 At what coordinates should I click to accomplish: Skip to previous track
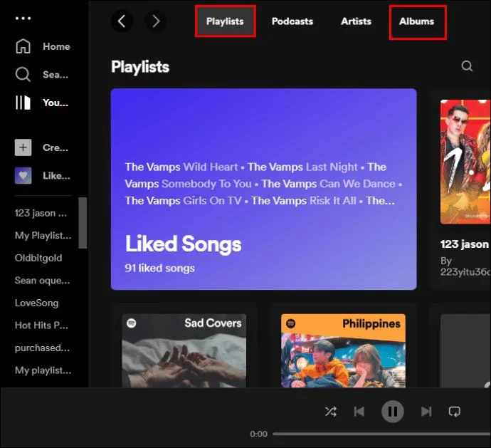point(359,412)
